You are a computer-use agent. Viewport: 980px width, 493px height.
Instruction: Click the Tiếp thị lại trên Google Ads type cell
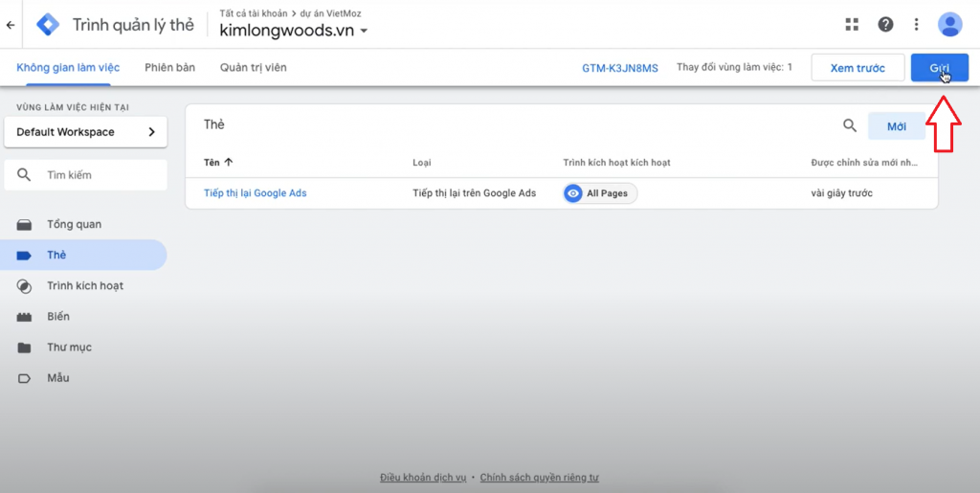pyautogui.click(x=475, y=193)
